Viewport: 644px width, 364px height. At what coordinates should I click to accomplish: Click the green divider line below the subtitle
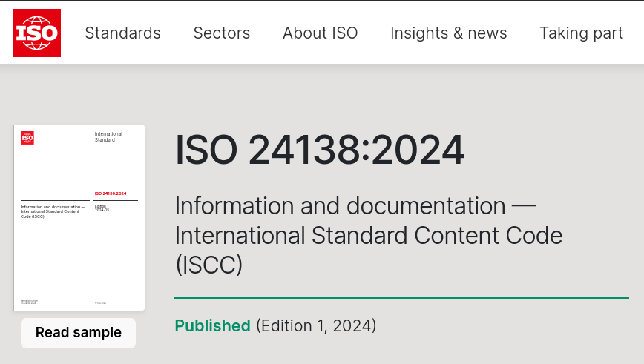click(x=401, y=297)
